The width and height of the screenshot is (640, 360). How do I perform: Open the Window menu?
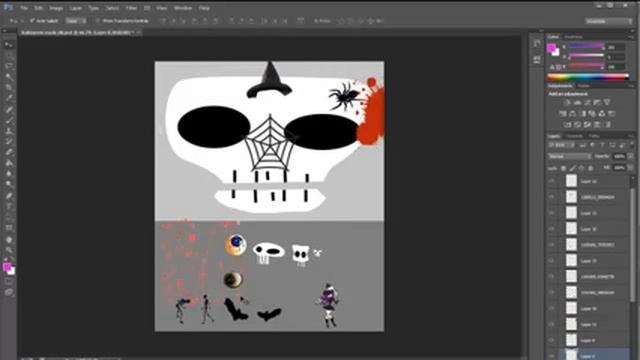183,8
